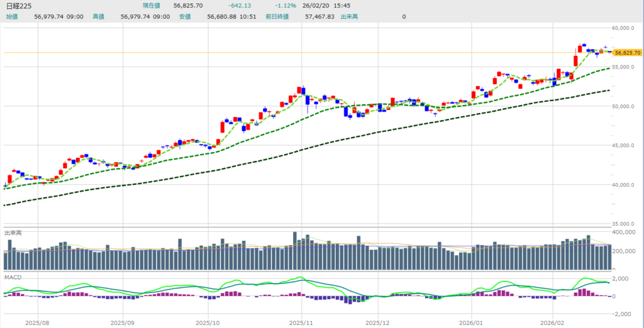Viewport: 644px width, 328px height.
Task: Click the 400,000 volume axis label
Action: (625, 232)
